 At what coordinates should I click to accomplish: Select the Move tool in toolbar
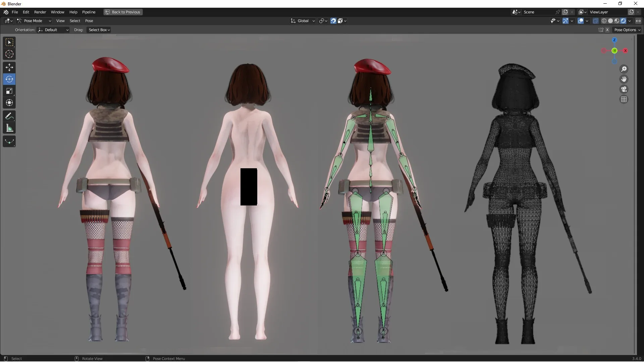pos(9,67)
